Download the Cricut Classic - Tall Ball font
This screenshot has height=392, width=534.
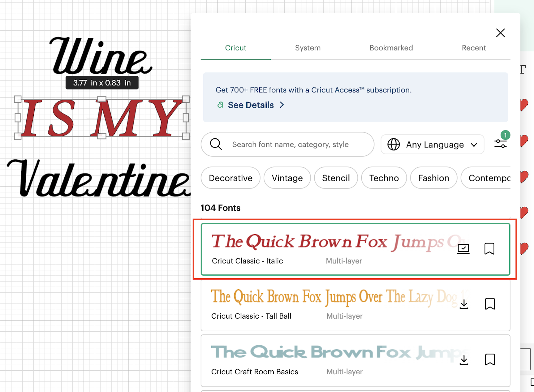(464, 304)
